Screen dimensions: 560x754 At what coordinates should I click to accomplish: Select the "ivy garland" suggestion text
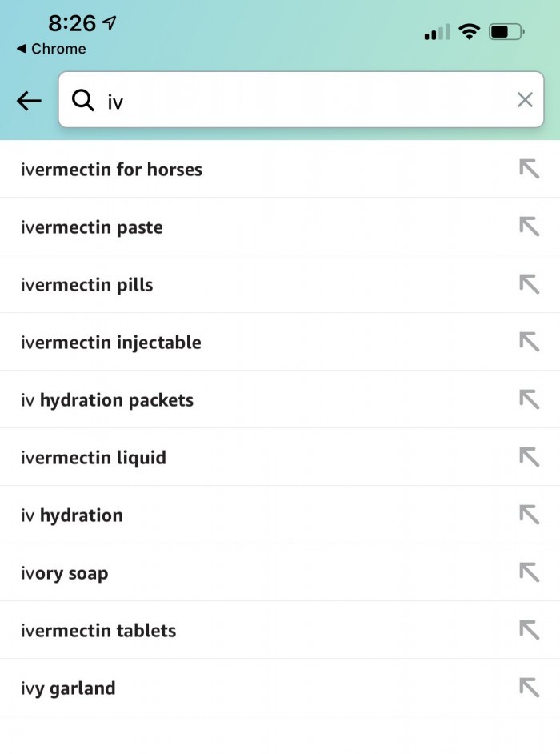coord(68,688)
